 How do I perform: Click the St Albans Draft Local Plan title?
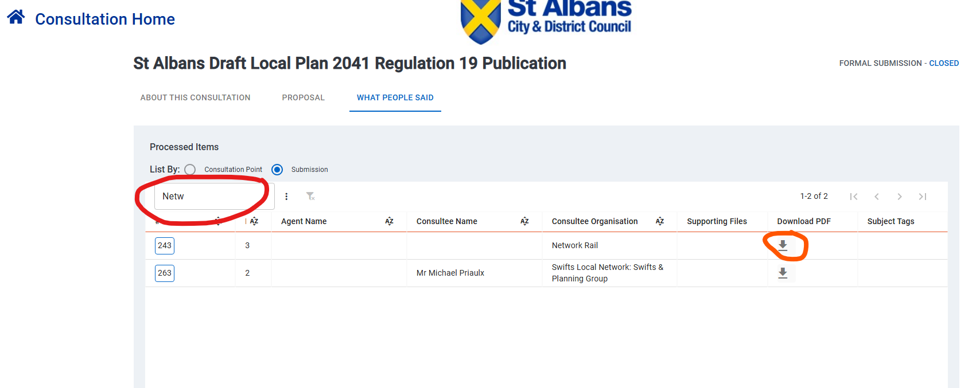349,63
